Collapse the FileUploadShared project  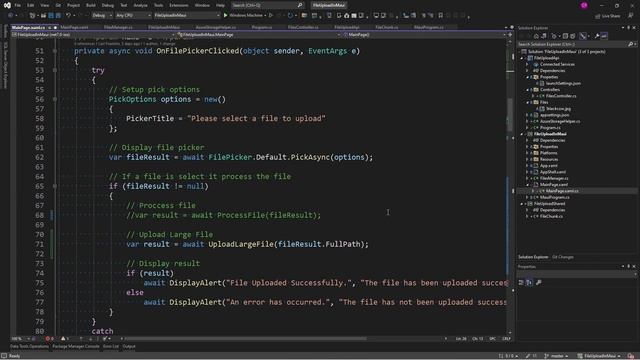(522, 204)
